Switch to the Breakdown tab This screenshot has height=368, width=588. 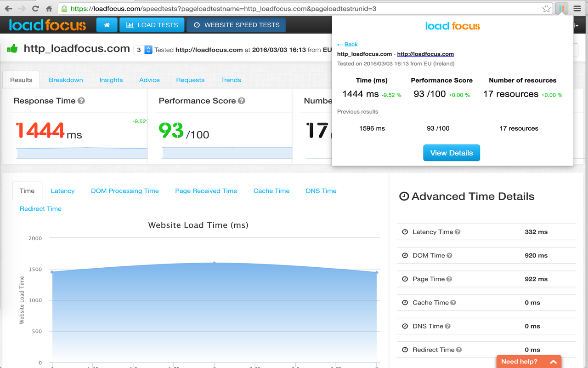(x=66, y=80)
